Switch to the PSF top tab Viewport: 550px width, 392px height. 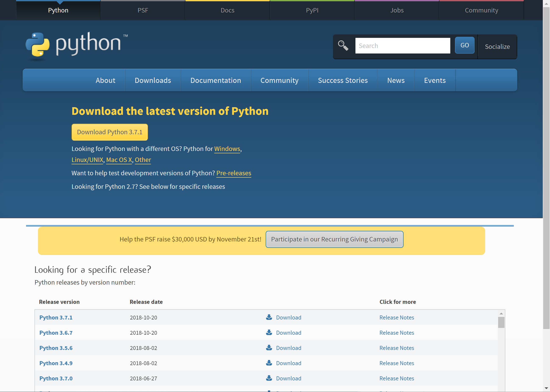tap(143, 10)
